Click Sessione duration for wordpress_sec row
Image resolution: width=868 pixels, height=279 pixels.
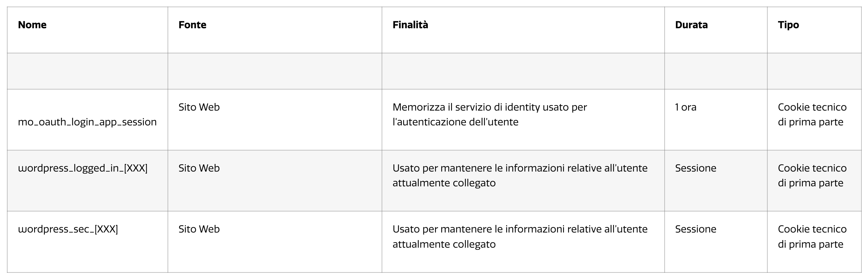[696, 229]
